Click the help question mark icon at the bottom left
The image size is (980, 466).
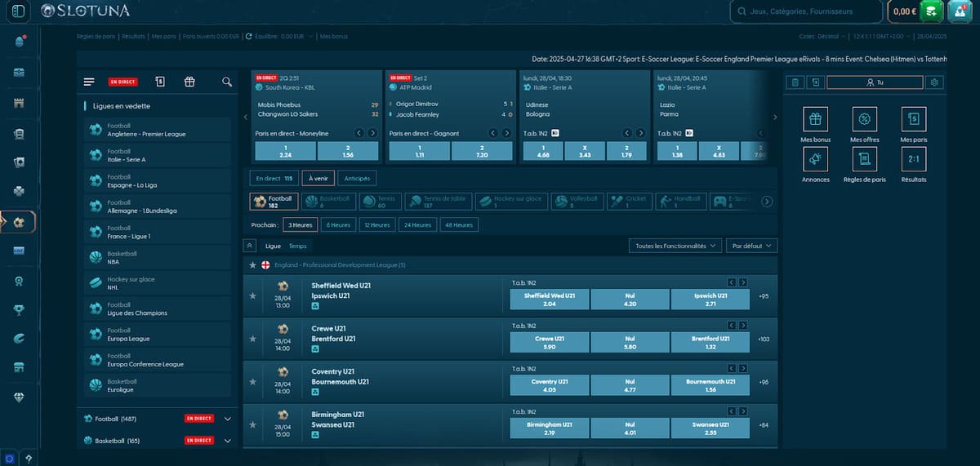pos(29,459)
